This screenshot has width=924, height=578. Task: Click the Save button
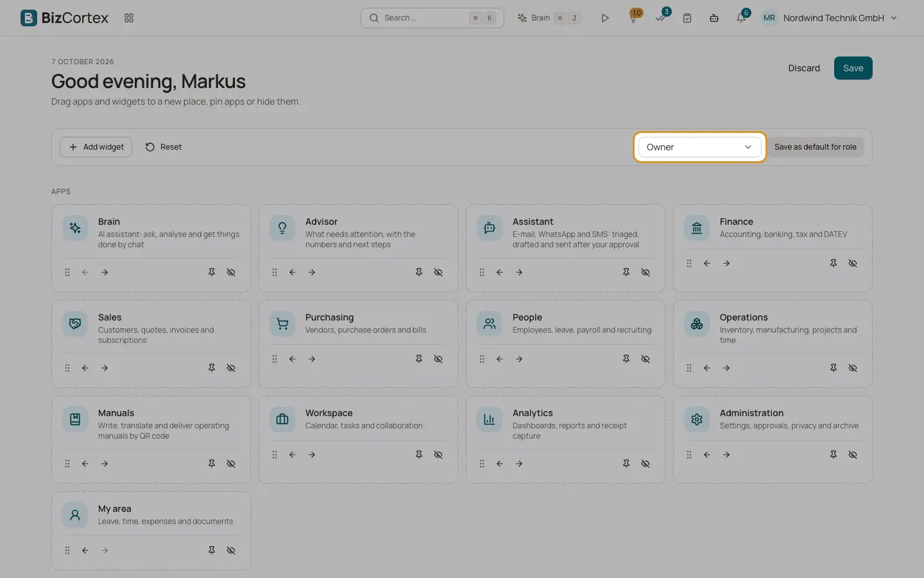point(853,68)
